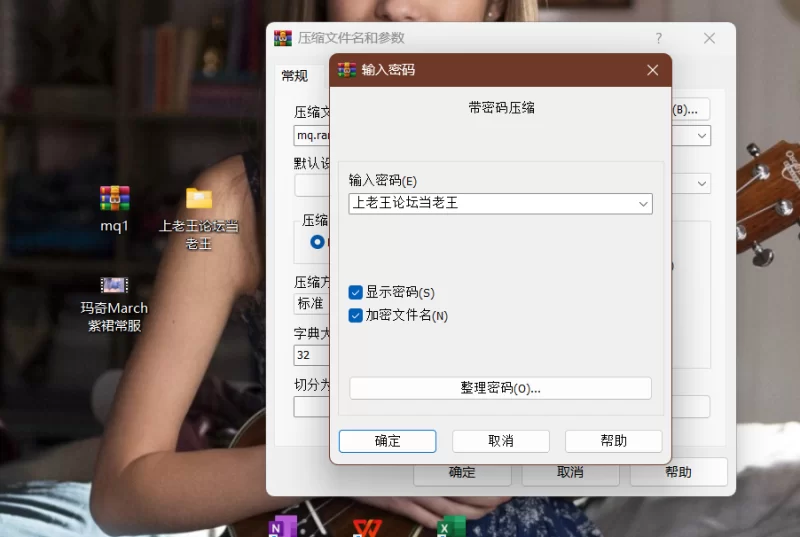Open Excel from the taskbar
800x537 pixels.
click(451, 526)
